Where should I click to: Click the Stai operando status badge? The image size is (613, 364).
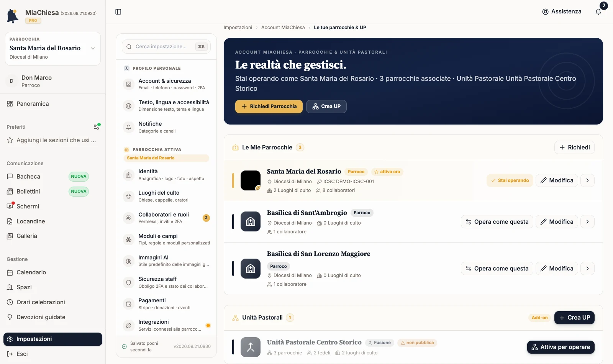[510, 180]
